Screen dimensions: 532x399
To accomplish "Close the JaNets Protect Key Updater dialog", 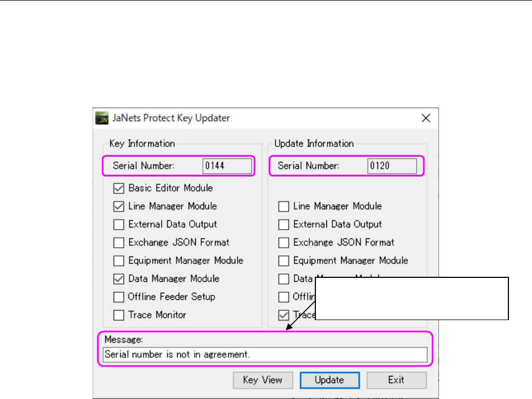I will tap(426, 118).
